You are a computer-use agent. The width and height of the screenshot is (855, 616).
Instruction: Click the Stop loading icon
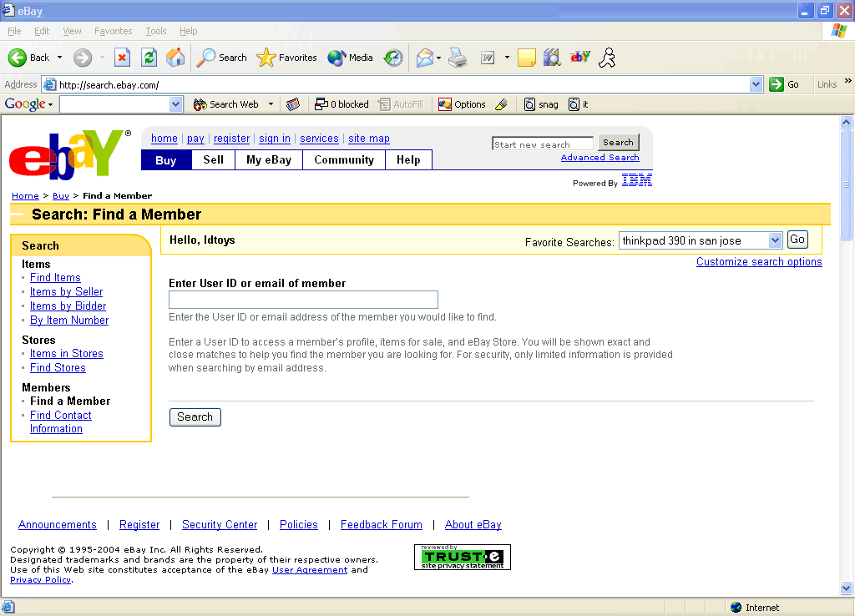coord(122,58)
